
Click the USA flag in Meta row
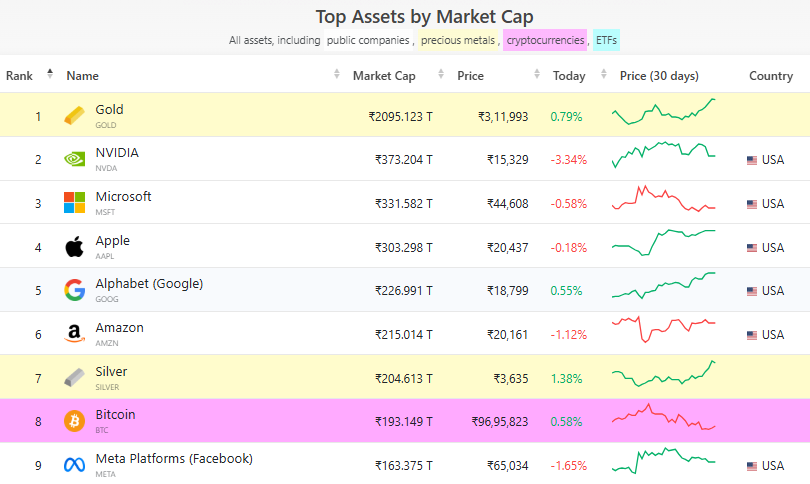coord(752,466)
